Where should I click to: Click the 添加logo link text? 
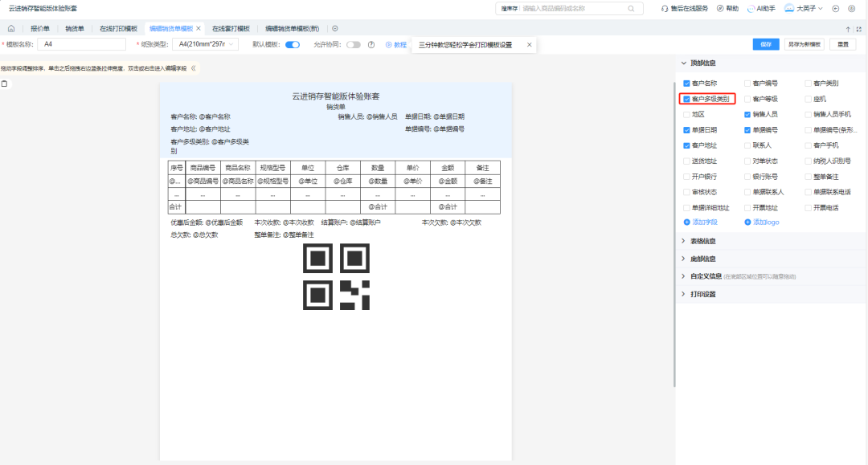point(766,222)
